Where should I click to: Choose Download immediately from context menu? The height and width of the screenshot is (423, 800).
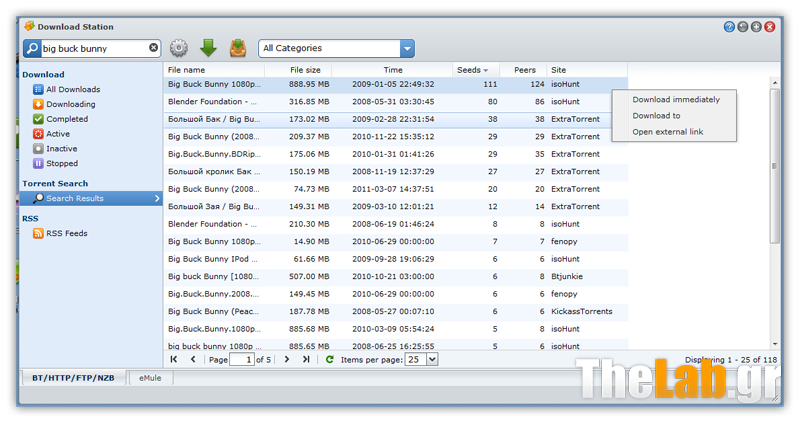click(x=676, y=99)
